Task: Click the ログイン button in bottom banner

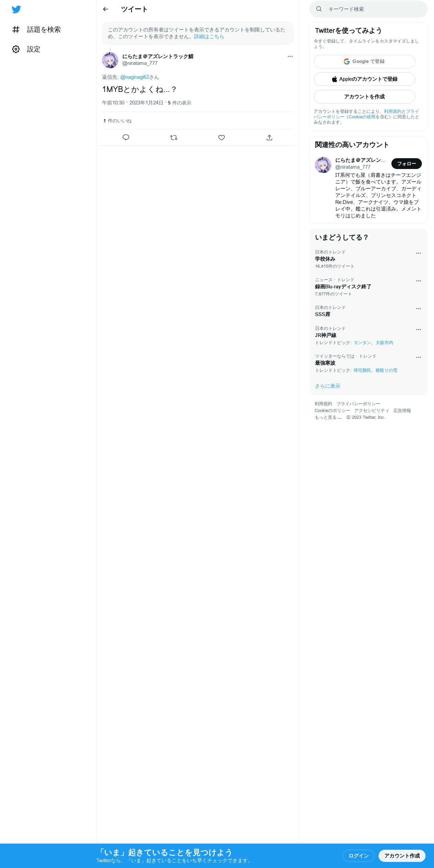Action: coord(358,856)
